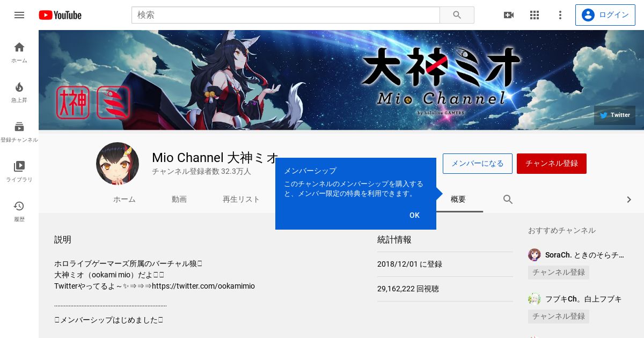Open フブキCh。白上フブキ channel
The width and height of the screenshot is (644, 338).
[583, 299]
